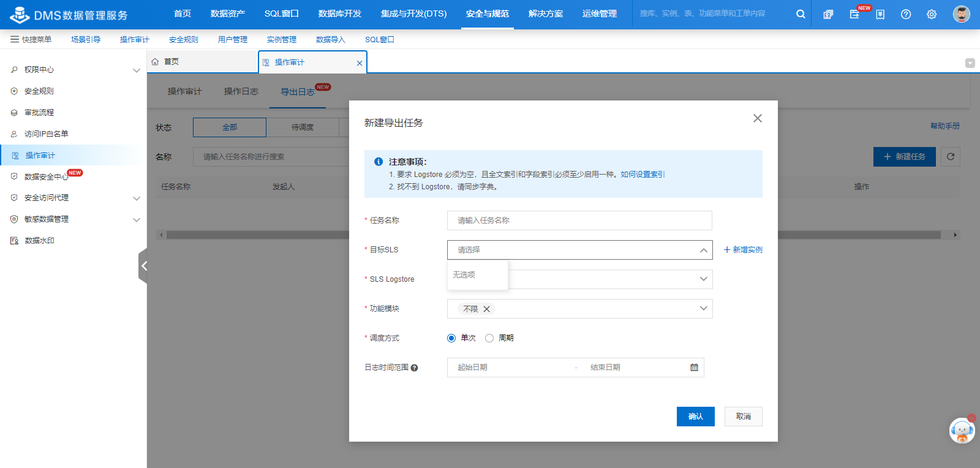Open 帮助手册 link
The image size is (980, 468).
coord(945,126)
